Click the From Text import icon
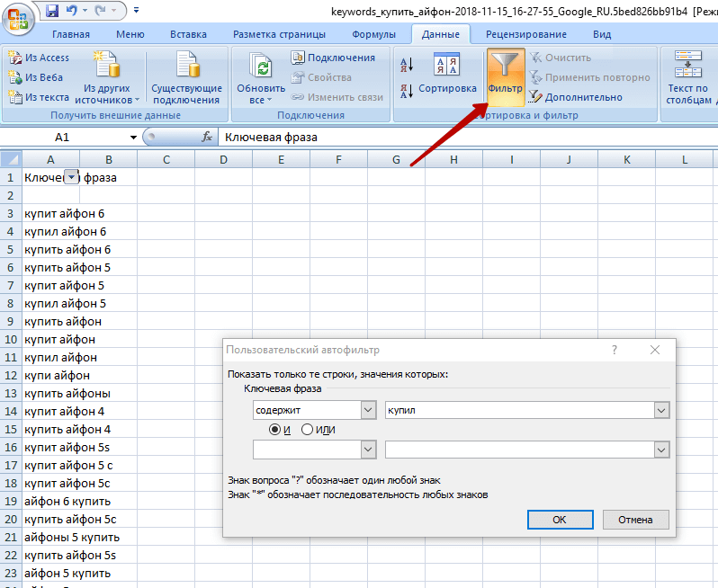718x588 pixels. coord(39,97)
